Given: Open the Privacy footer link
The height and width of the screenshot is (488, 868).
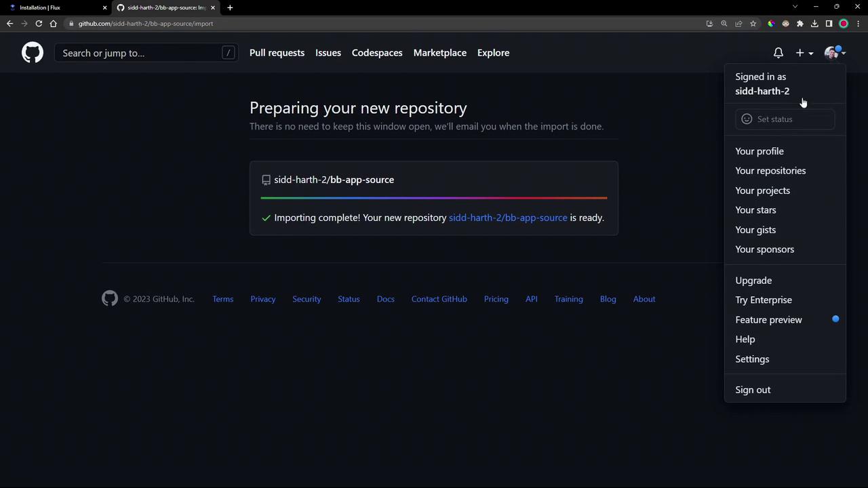Looking at the screenshot, I should coord(262,299).
